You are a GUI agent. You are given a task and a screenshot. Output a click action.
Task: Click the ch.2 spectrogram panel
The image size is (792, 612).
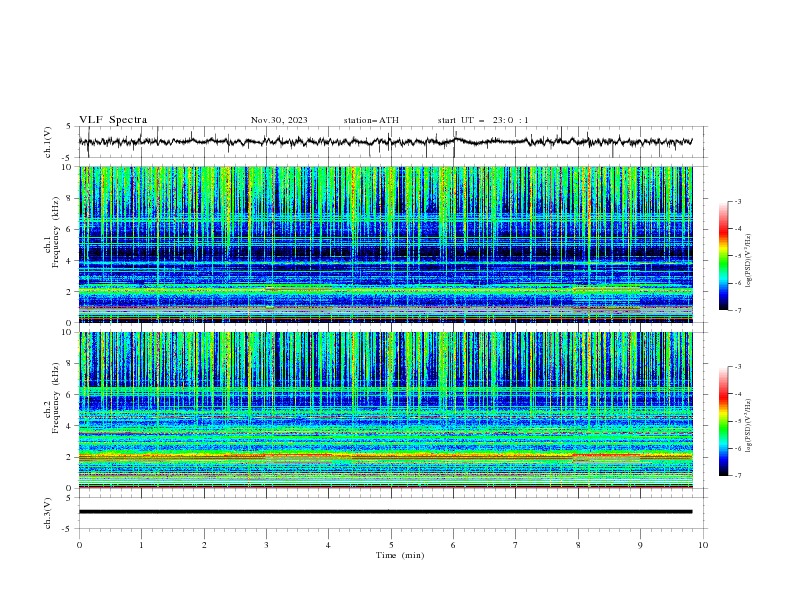[x=385, y=410]
